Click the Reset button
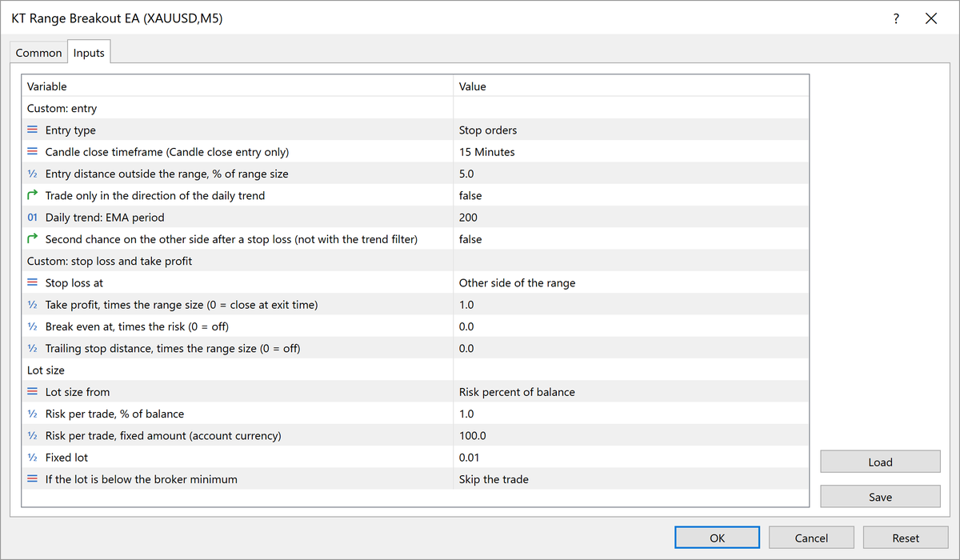This screenshot has height=560, width=960. point(906,538)
